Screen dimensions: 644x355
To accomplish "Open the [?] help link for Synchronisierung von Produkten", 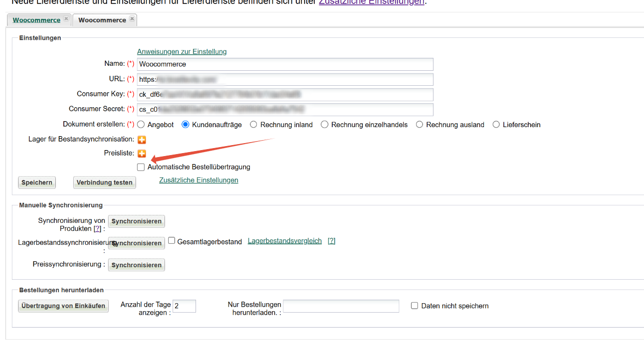I will pos(97,228).
